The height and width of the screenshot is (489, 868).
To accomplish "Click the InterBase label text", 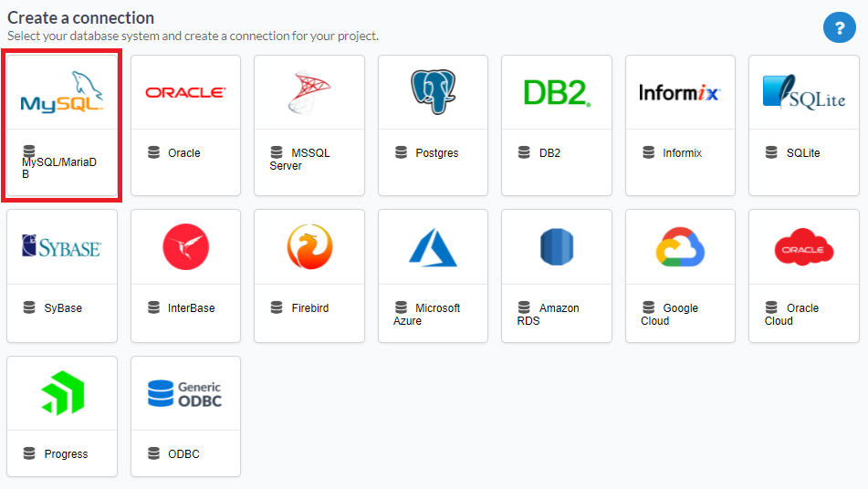I will pos(191,308).
